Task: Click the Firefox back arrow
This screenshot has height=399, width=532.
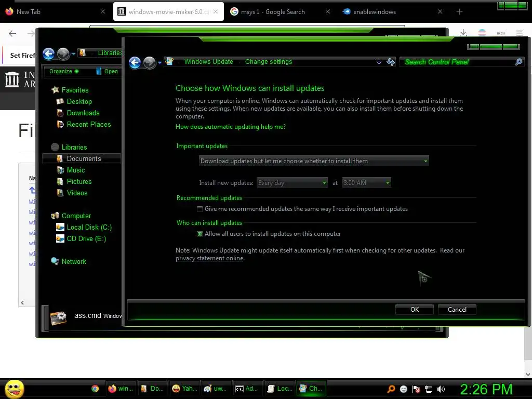Action: (12, 33)
